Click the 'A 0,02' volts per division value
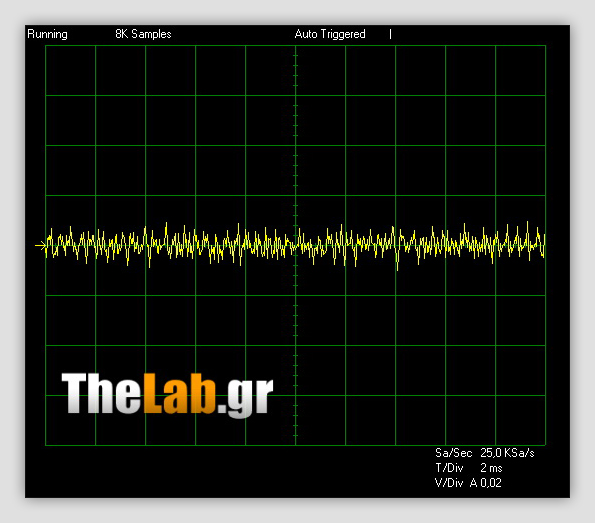This screenshot has height=523, width=595. click(486, 483)
